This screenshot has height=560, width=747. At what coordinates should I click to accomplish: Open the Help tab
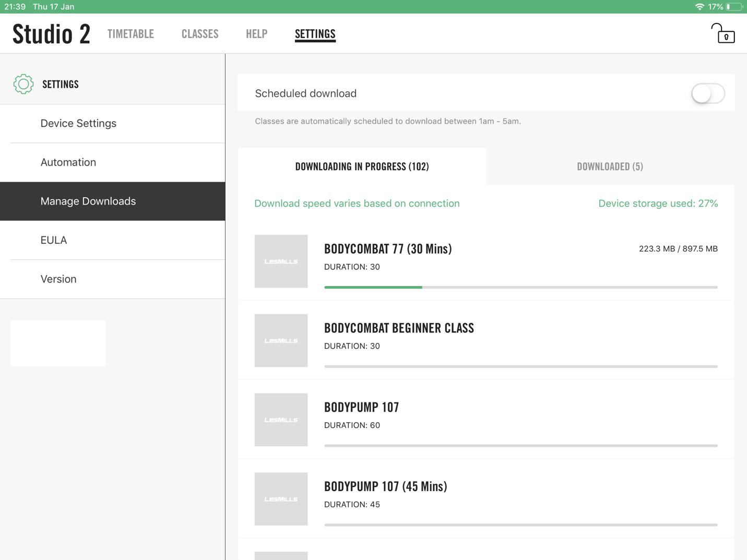(257, 34)
